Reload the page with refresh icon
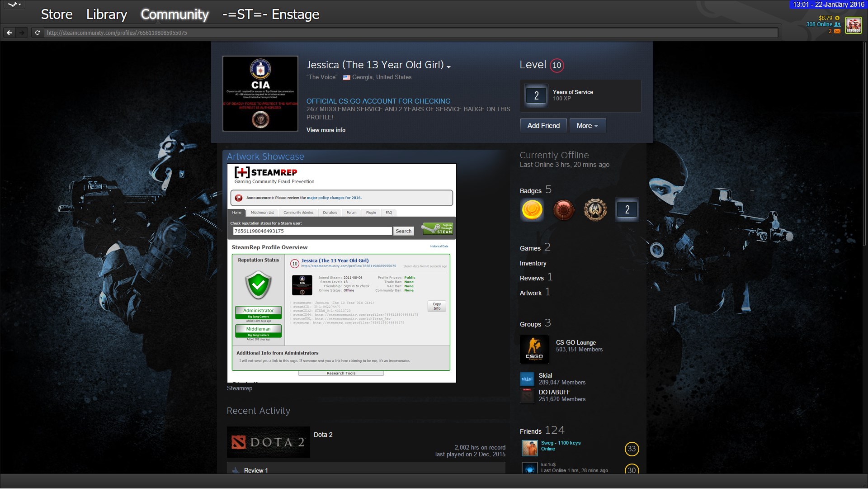 [38, 33]
